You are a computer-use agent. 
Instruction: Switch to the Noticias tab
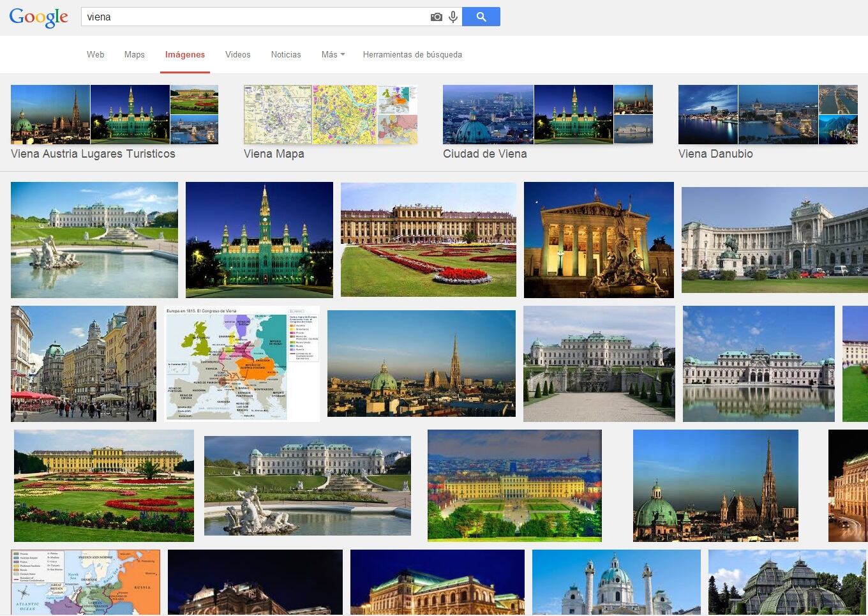285,55
